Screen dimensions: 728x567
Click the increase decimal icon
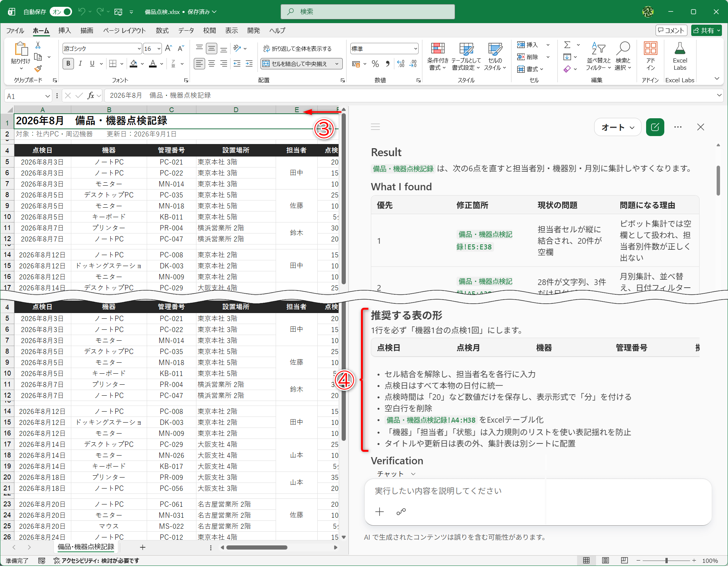(x=401, y=64)
